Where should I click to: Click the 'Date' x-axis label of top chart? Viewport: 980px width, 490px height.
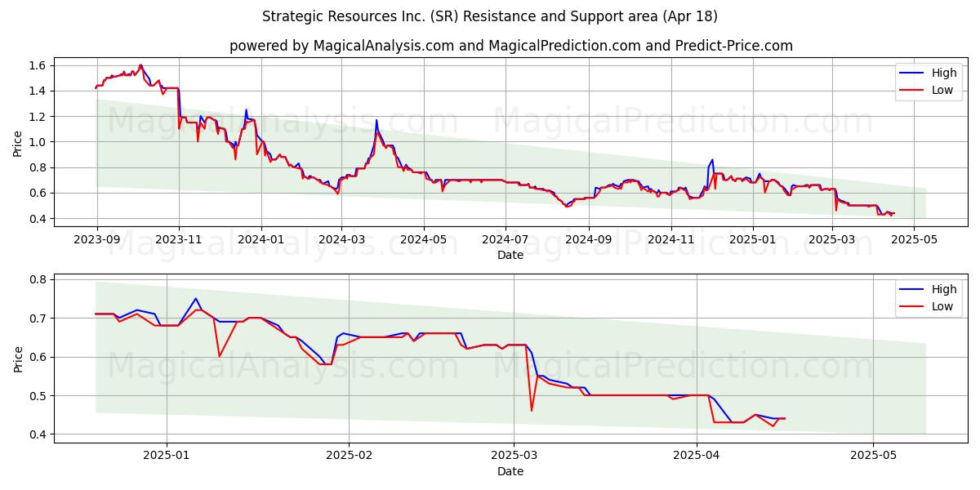(x=510, y=256)
